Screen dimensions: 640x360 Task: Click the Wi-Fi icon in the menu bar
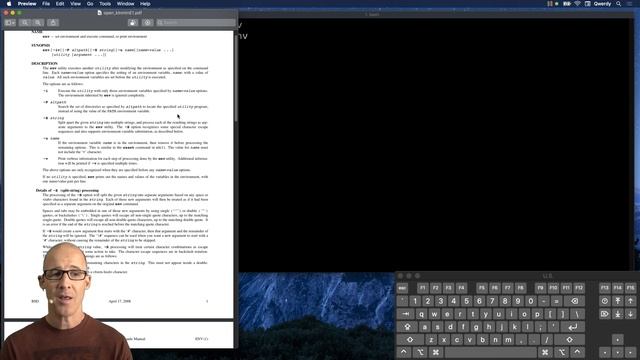click(577, 4)
